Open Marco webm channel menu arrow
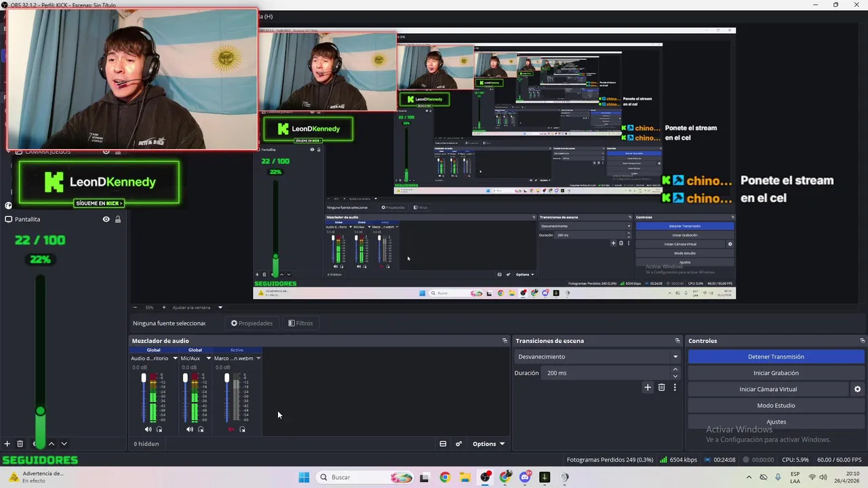This screenshot has width=868, height=488. tap(258, 359)
